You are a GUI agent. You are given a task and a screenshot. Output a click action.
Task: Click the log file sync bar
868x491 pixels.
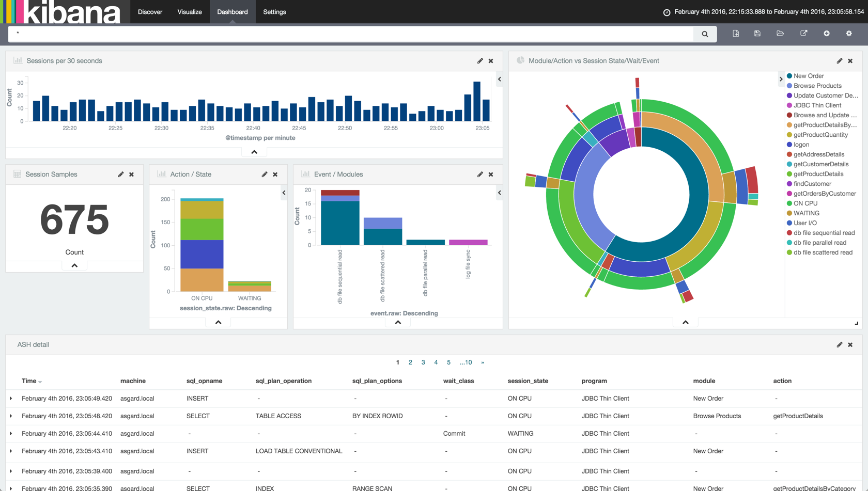[468, 242]
